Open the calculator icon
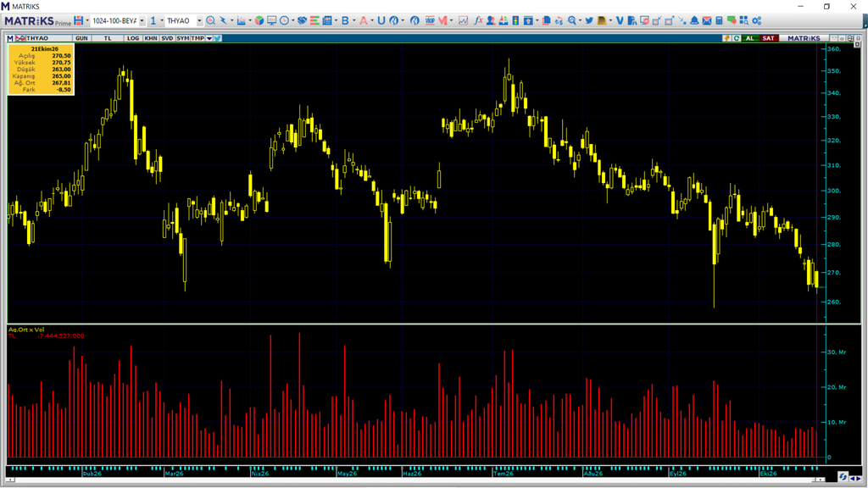Screen dimensions: 868x488 pos(719,20)
